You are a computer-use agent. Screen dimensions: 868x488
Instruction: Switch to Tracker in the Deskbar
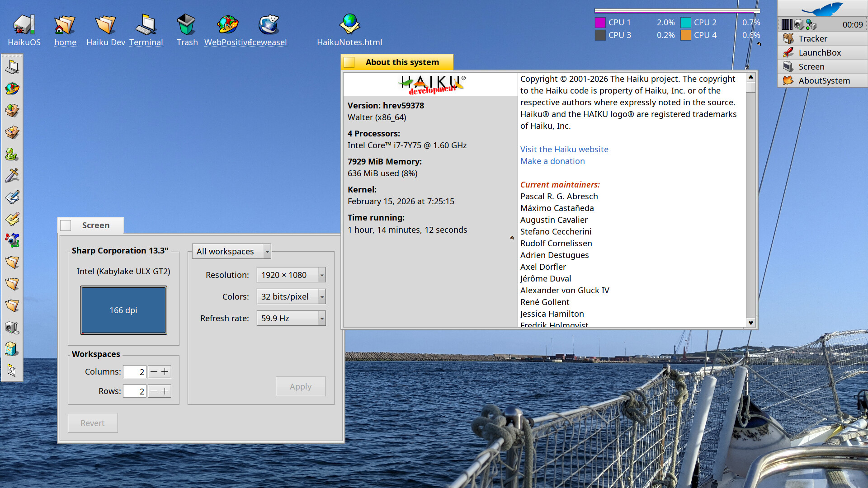[812, 39]
